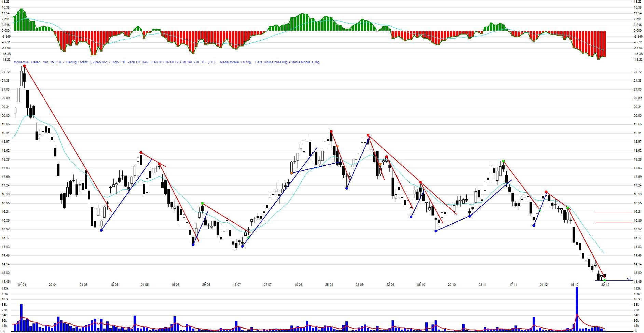Click the green buy-signal dot near 29-06

[x=202, y=203]
